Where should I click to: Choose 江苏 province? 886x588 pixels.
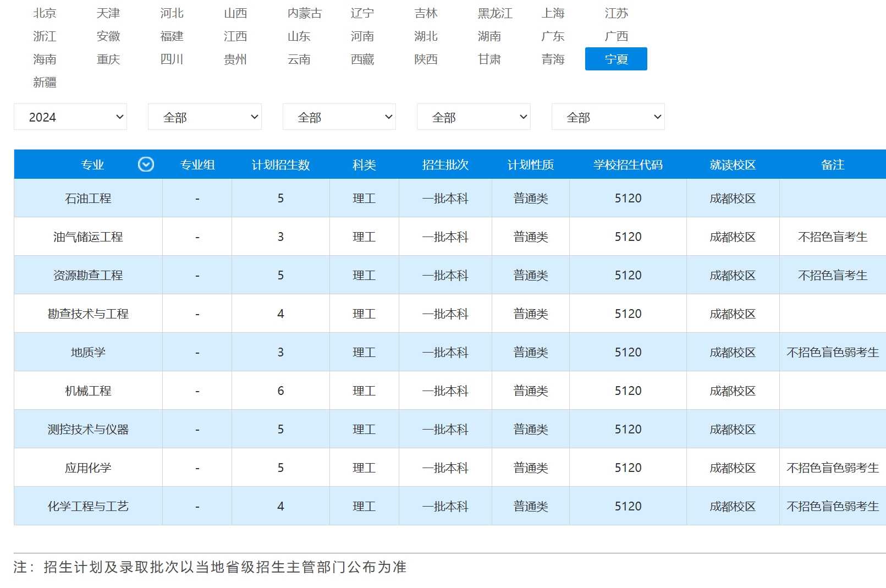617,13
